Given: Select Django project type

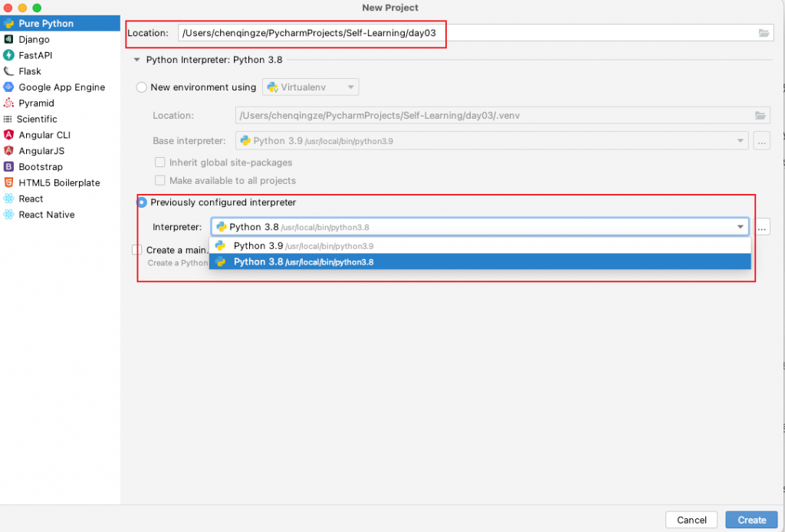Looking at the screenshot, I should pos(60,39).
